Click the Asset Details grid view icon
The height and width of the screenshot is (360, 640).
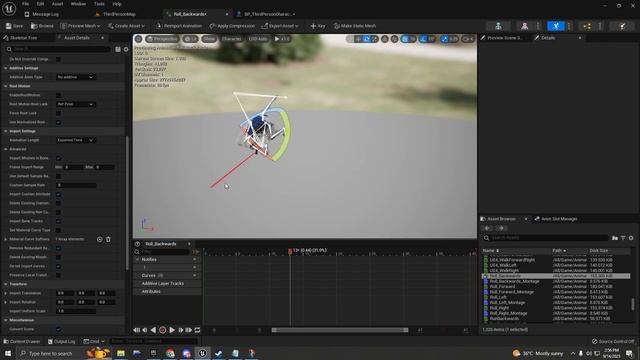click(118, 49)
